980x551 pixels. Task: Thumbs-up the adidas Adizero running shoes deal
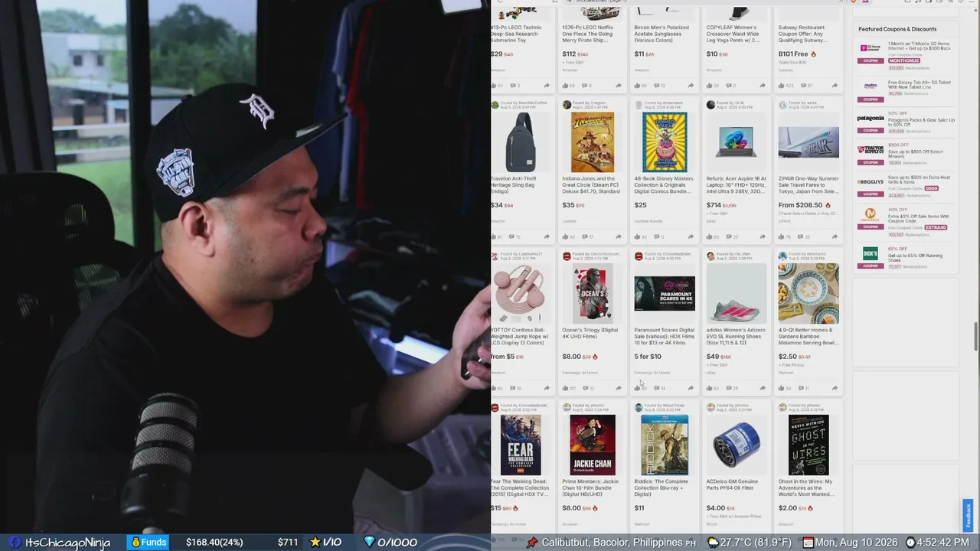click(x=710, y=388)
